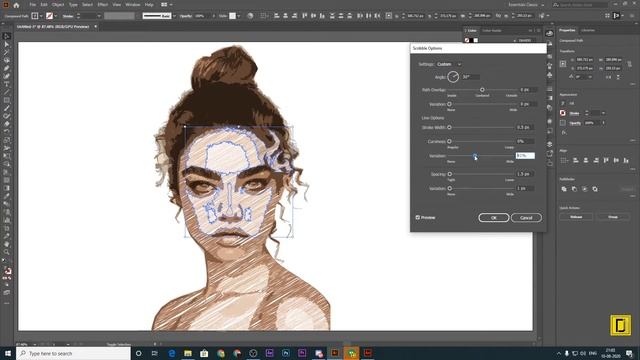Click the Path Overlap slider handle
This screenshot has height=360, width=640.
coord(482,89)
